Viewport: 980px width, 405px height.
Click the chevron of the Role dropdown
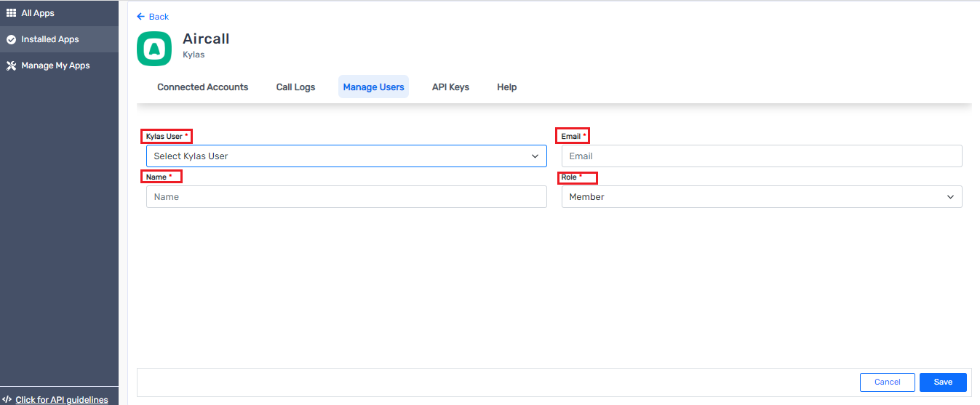click(950, 197)
